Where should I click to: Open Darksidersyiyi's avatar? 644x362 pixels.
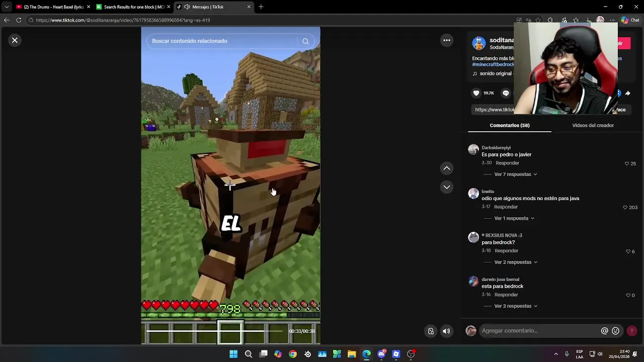(473, 149)
